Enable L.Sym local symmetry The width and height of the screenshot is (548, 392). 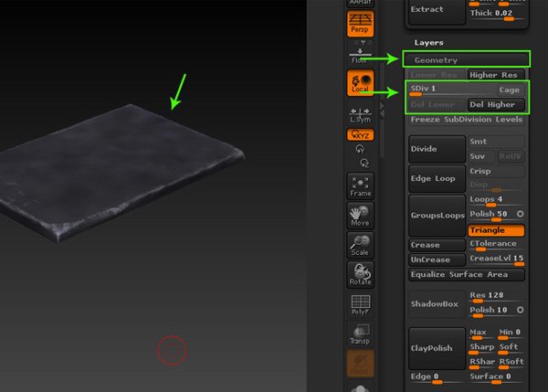(361, 115)
